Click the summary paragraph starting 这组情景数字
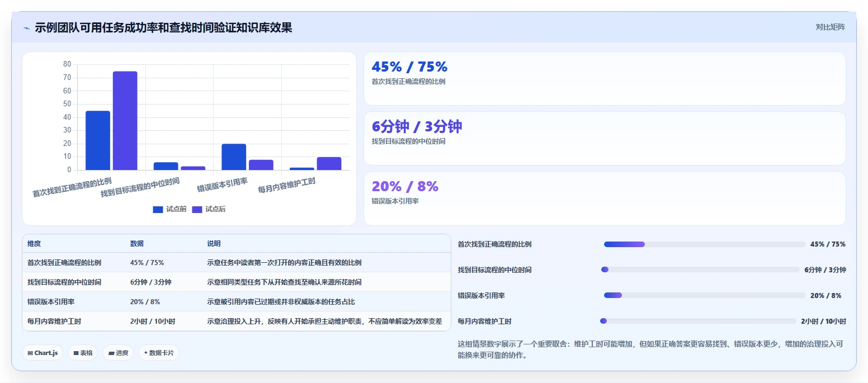Viewport: 868px width, 383px height. click(x=650, y=349)
